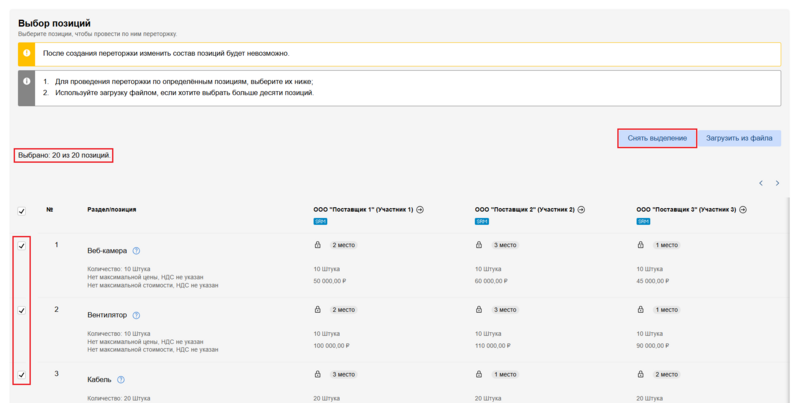Click lock icon for Вентилятор, Поставщик 1
Image resolution: width=800 pixels, height=403 pixels.
point(317,310)
